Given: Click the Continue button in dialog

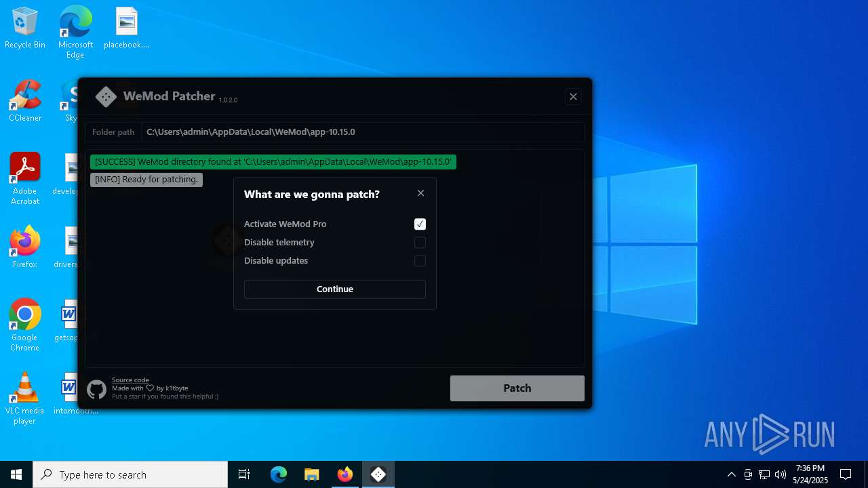Looking at the screenshot, I should [x=335, y=289].
